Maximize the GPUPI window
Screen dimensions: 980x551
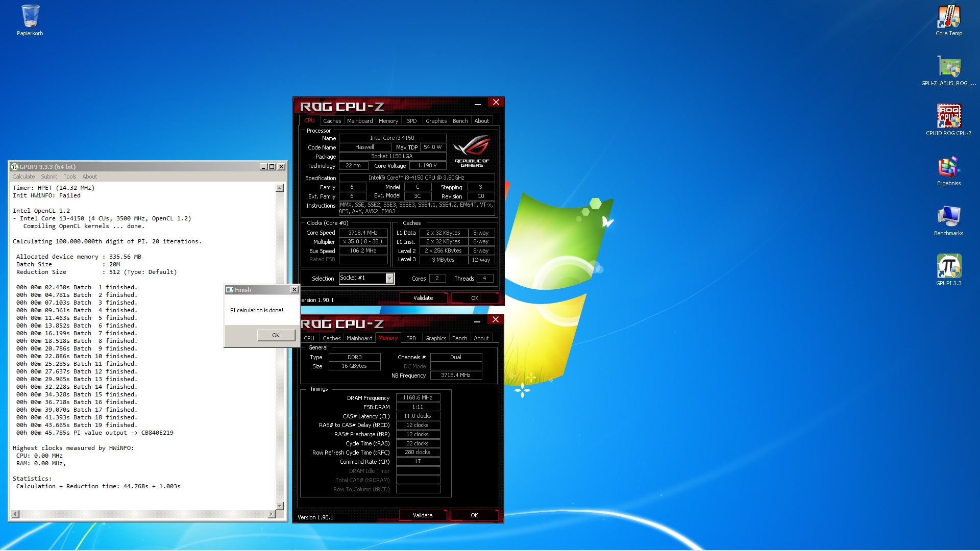(272, 167)
